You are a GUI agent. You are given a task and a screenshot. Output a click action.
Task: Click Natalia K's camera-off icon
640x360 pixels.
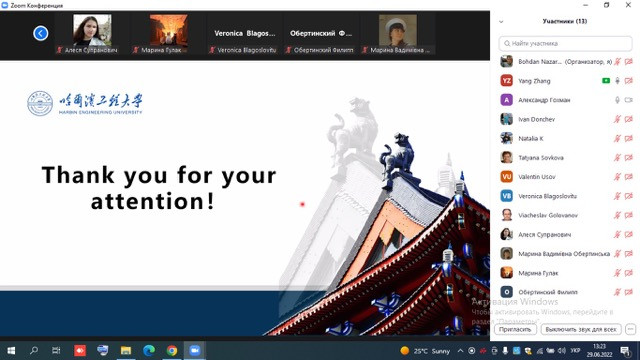click(629, 138)
